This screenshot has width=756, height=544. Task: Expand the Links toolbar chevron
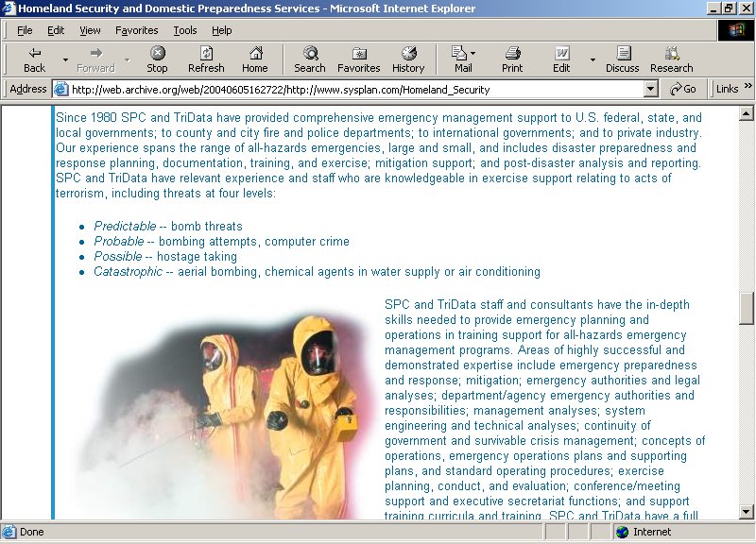[x=748, y=88]
